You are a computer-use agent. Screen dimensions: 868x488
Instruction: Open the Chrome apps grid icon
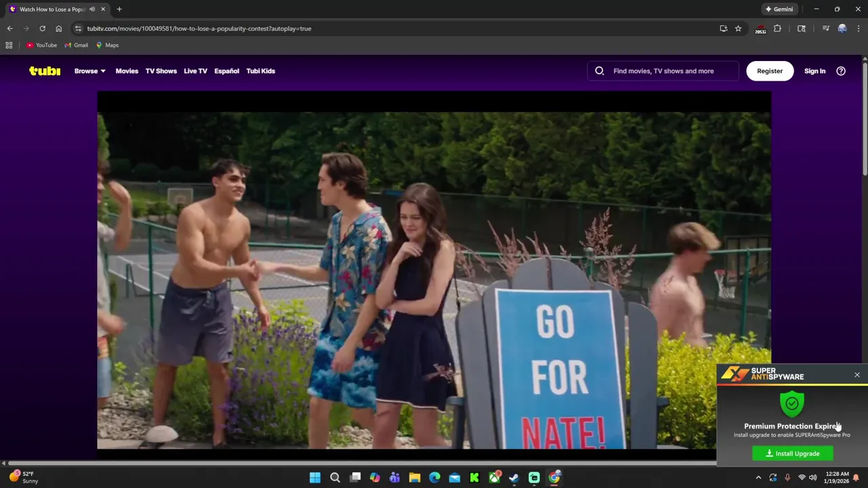click(x=9, y=45)
